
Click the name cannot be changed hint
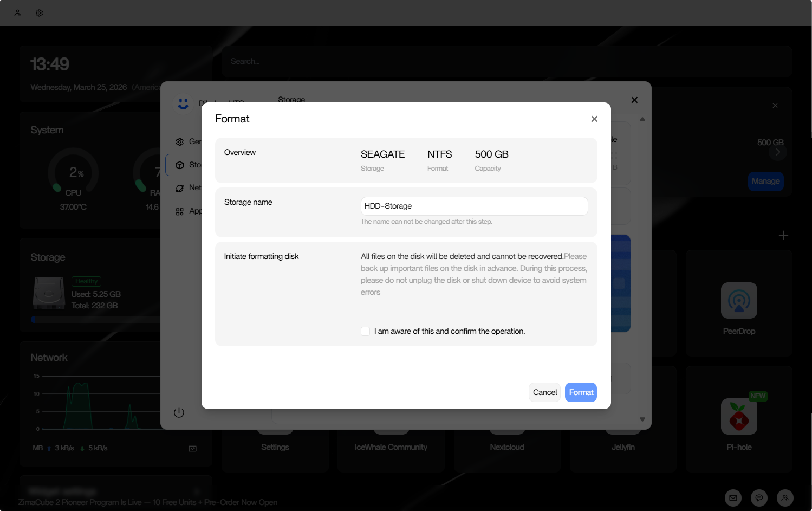click(x=426, y=222)
